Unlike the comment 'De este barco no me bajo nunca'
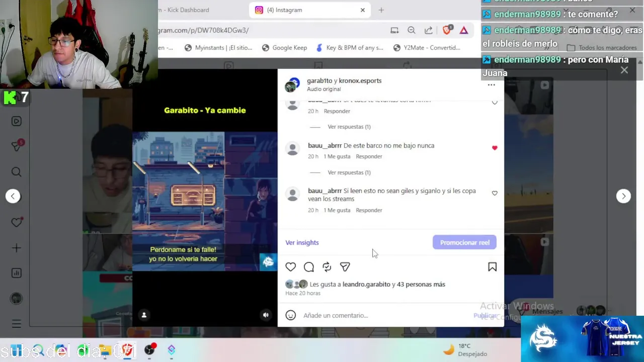644x362 pixels. [495, 148]
